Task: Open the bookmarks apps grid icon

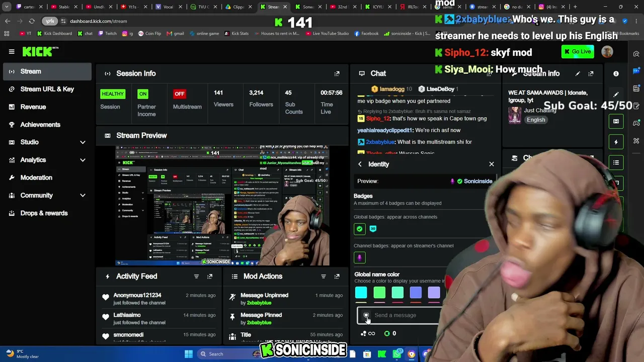Action: point(7,34)
